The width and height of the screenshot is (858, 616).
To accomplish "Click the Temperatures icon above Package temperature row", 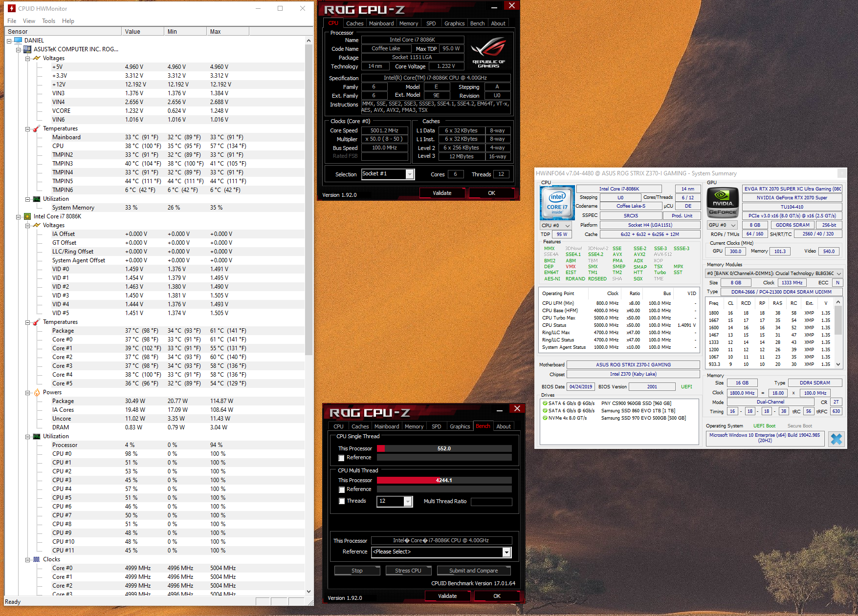I will [37, 322].
